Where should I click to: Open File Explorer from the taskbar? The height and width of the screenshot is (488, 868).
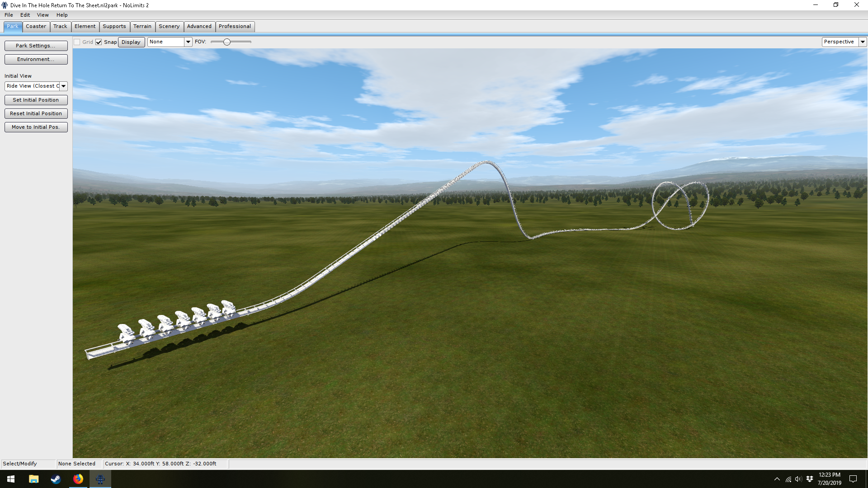33,479
